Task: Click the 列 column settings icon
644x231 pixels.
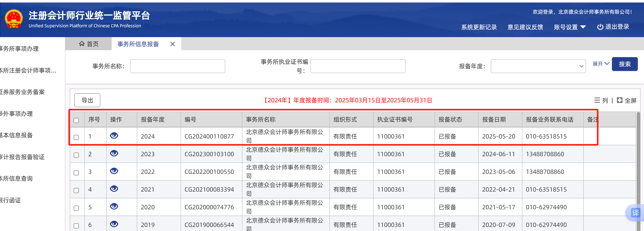Action: click(597, 100)
